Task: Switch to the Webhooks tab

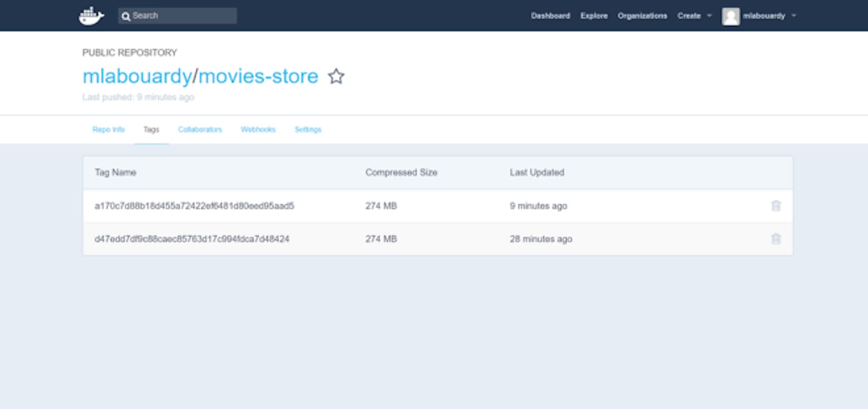Action: [x=258, y=130]
